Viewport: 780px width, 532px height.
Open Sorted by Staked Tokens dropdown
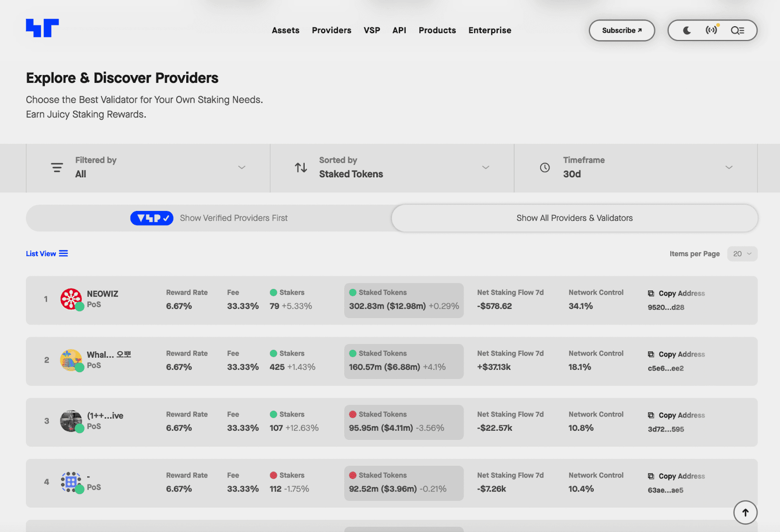(x=392, y=168)
